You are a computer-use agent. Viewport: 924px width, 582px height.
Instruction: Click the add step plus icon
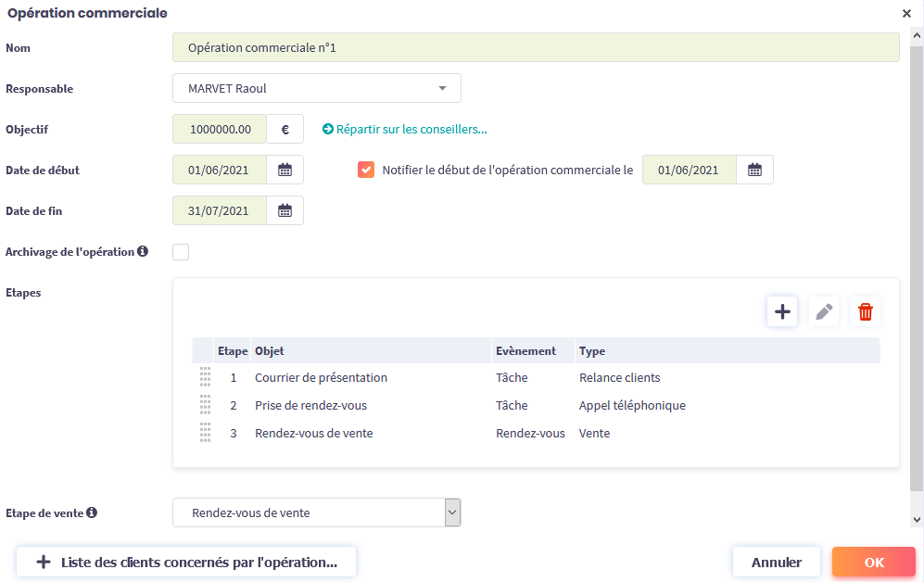(782, 311)
